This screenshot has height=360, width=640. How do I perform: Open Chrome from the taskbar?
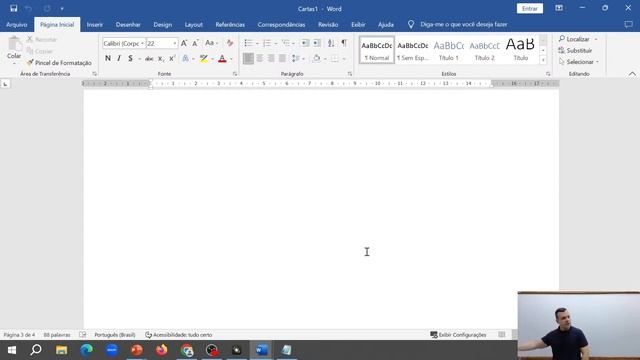point(187,350)
